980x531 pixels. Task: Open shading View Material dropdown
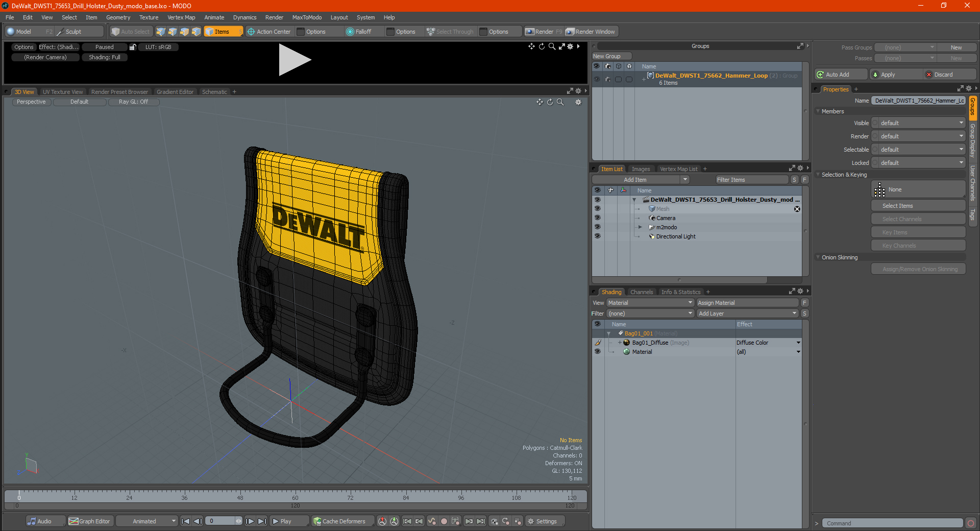tap(650, 303)
